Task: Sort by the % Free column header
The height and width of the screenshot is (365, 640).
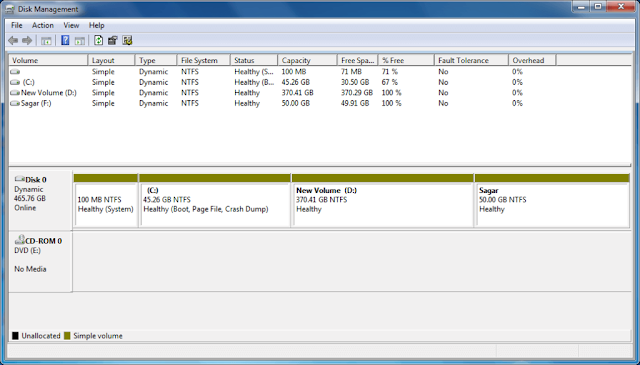Action: [x=406, y=60]
